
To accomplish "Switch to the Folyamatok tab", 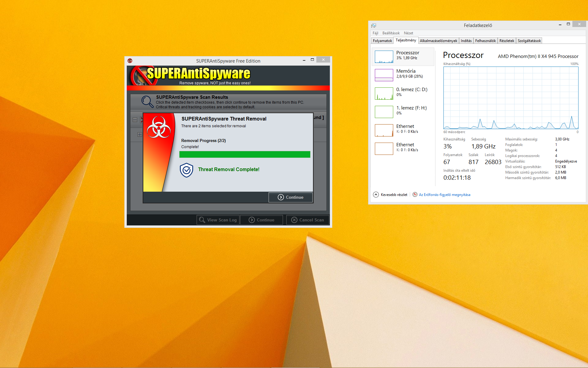I will pyautogui.click(x=382, y=41).
